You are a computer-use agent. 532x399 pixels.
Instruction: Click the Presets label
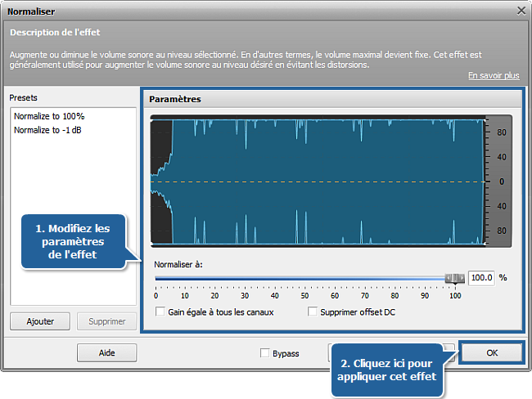[23, 97]
